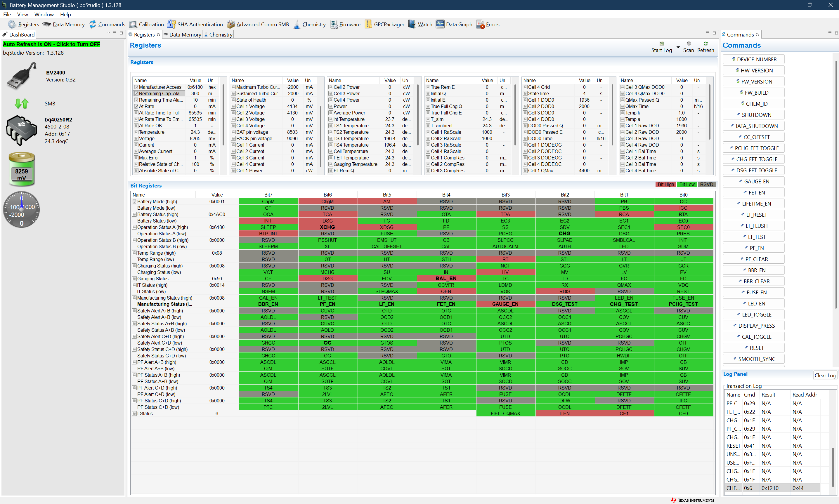Open Registers from the main toolbar
Image resolution: width=839 pixels, height=504 pixels.
[23, 25]
